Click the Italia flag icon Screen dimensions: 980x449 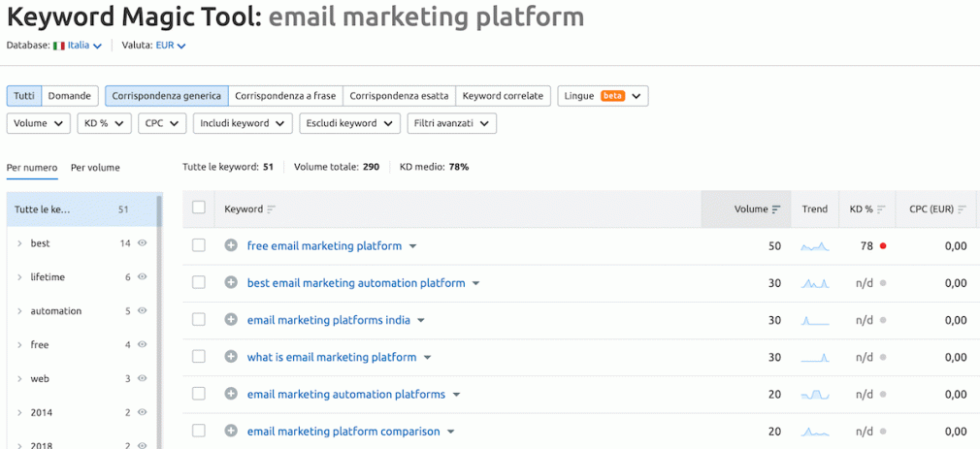pos(59,46)
